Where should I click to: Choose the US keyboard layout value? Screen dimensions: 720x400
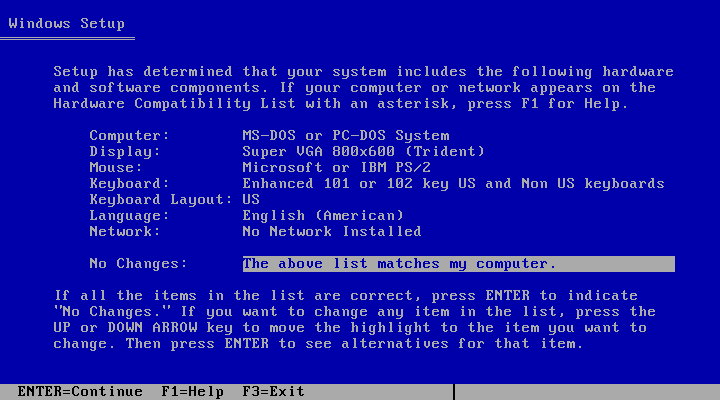[251, 199]
